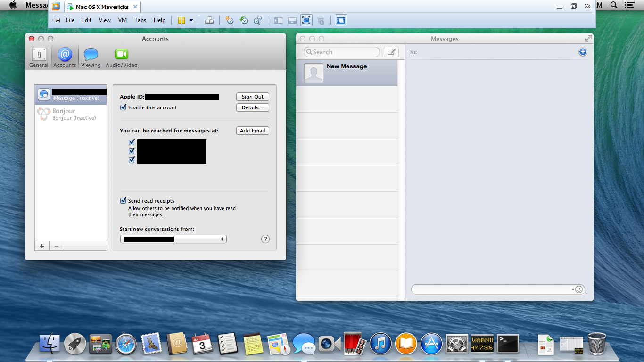Toggle VMware thumbnail bar icon

pyautogui.click(x=292, y=20)
